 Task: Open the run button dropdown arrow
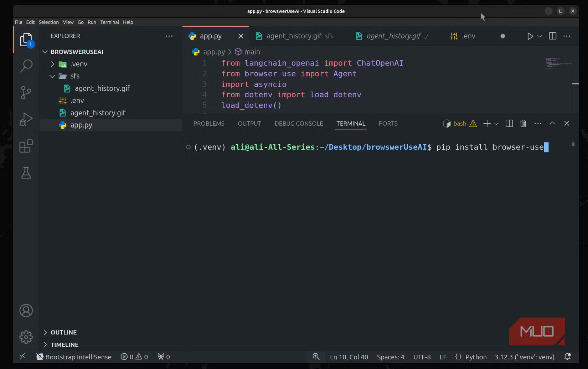pos(540,36)
